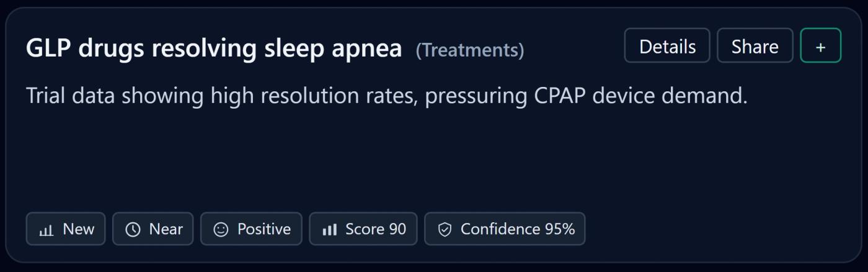This screenshot has width=868, height=272.
Task: Click the bar chart icon beside New
Action: tap(46, 230)
